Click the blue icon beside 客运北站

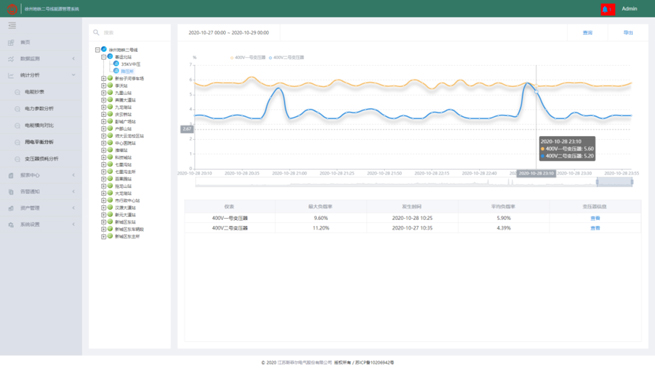pyautogui.click(x=110, y=56)
